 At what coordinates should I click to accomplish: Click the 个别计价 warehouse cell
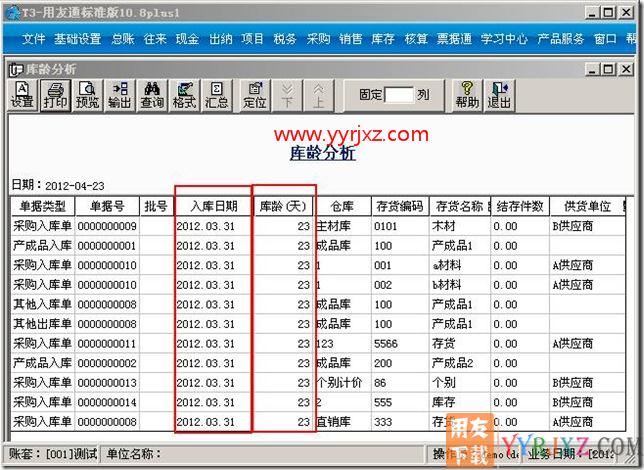pyautogui.click(x=343, y=383)
